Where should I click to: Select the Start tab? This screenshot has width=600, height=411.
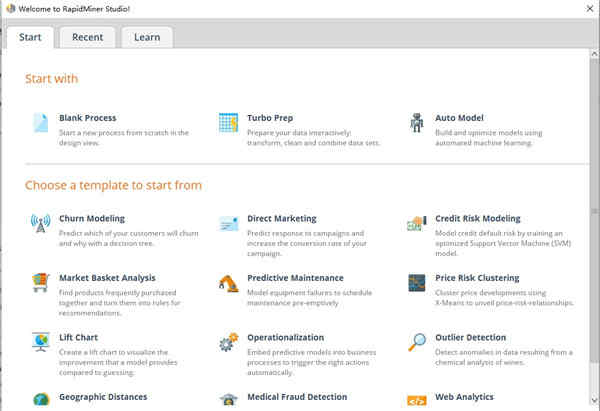[x=30, y=37]
